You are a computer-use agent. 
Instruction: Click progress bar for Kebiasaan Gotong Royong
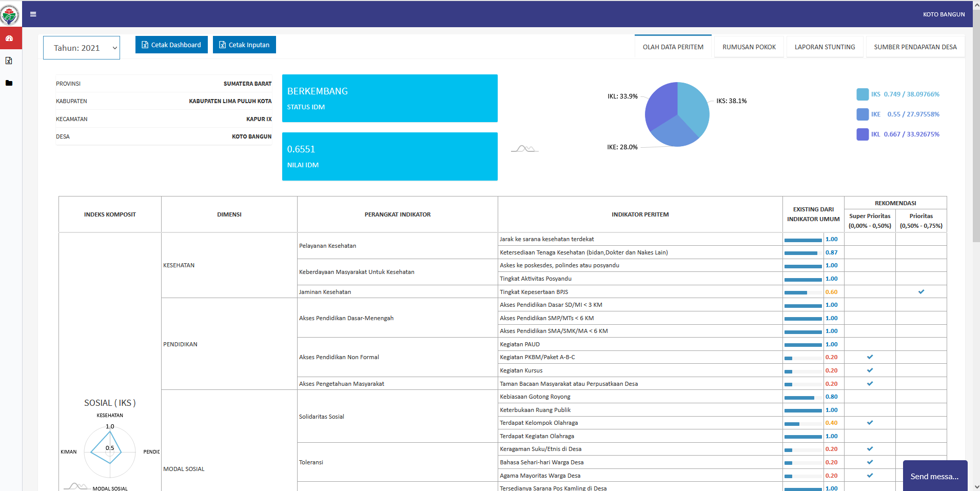pos(803,397)
